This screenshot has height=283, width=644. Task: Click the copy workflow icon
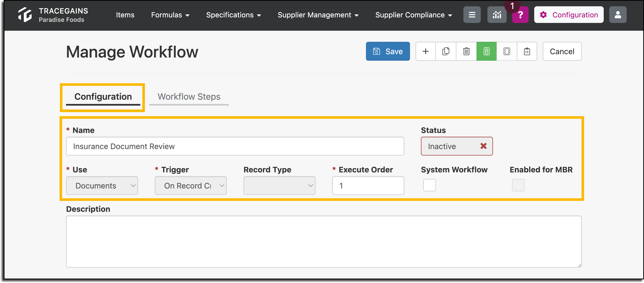tap(446, 51)
